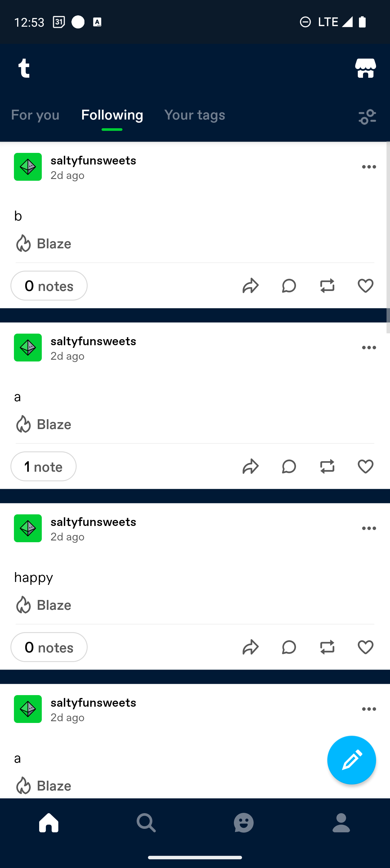This screenshot has height=868, width=390.
Task: Switch to the For you tab
Action: pyautogui.click(x=35, y=115)
